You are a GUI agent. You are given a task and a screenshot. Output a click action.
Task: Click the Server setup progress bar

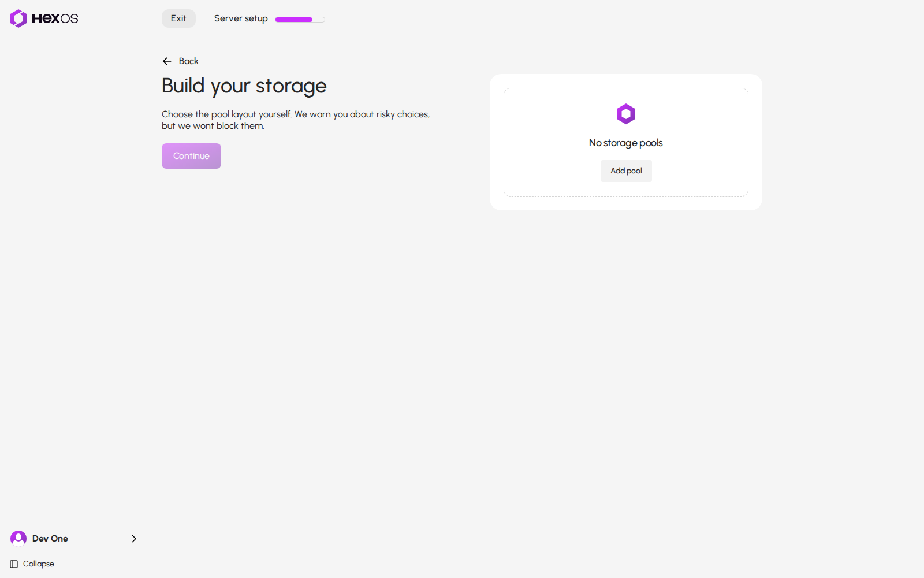pyautogui.click(x=300, y=20)
